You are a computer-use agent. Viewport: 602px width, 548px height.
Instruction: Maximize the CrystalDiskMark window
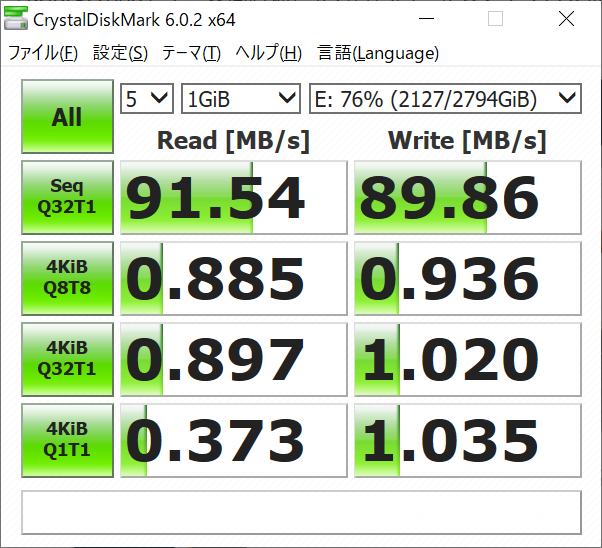click(495, 18)
